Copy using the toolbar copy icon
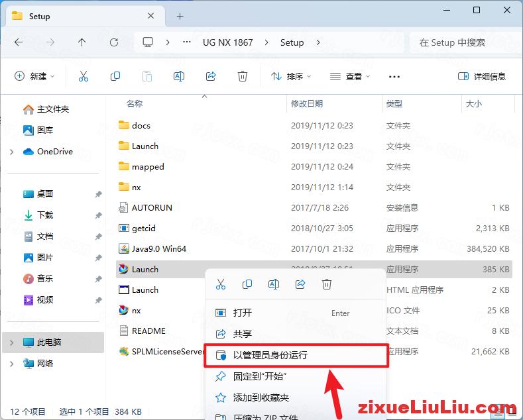The image size is (523, 420). [x=115, y=76]
